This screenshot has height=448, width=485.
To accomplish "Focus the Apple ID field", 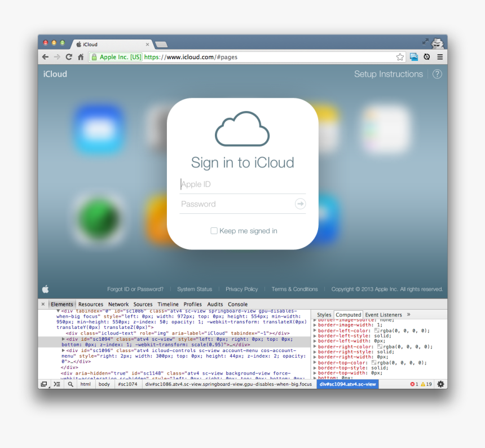I will point(242,185).
